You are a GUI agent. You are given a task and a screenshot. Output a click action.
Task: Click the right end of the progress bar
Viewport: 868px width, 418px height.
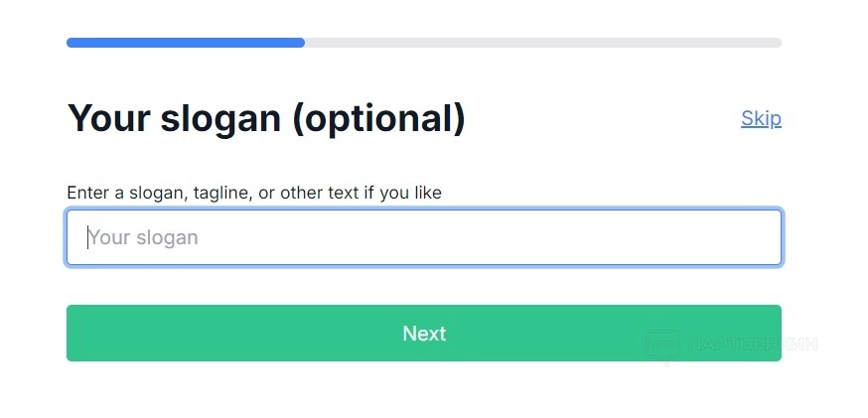click(x=777, y=43)
